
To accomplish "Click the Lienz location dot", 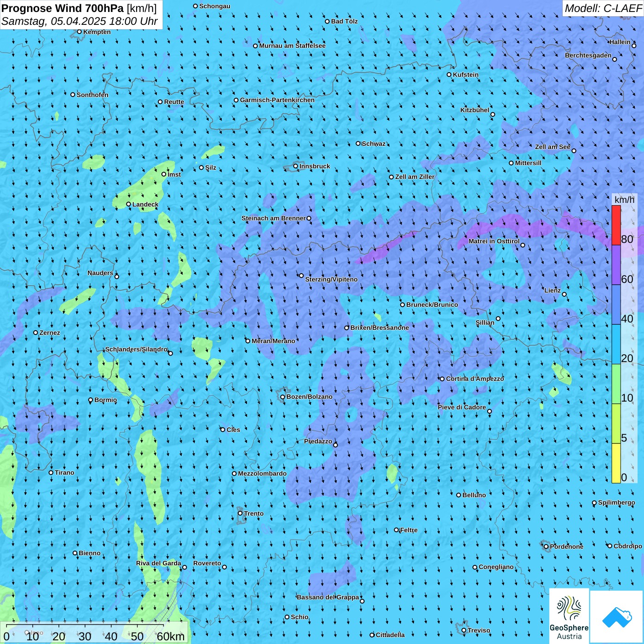I will (x=564, y=294).
